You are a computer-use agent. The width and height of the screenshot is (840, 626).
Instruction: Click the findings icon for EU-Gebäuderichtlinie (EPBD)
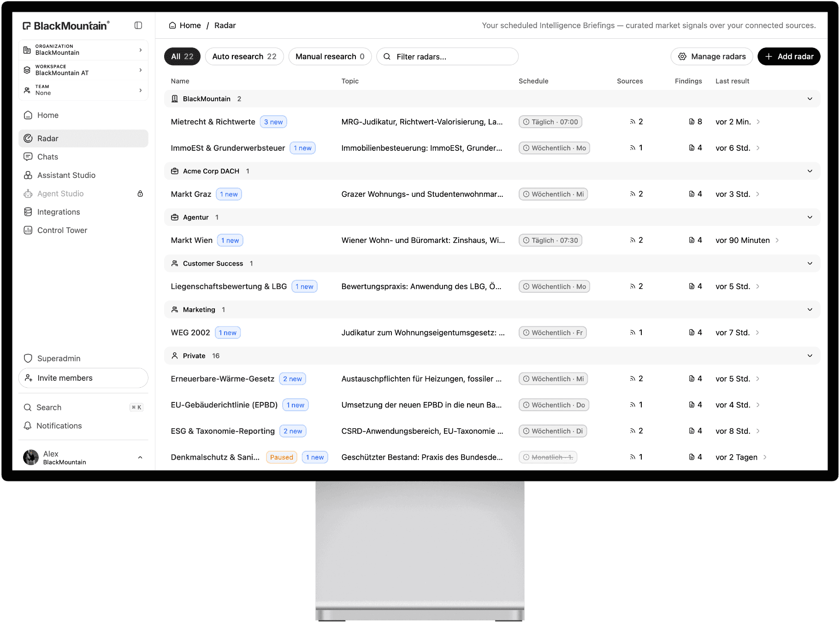tap(692, 405)
